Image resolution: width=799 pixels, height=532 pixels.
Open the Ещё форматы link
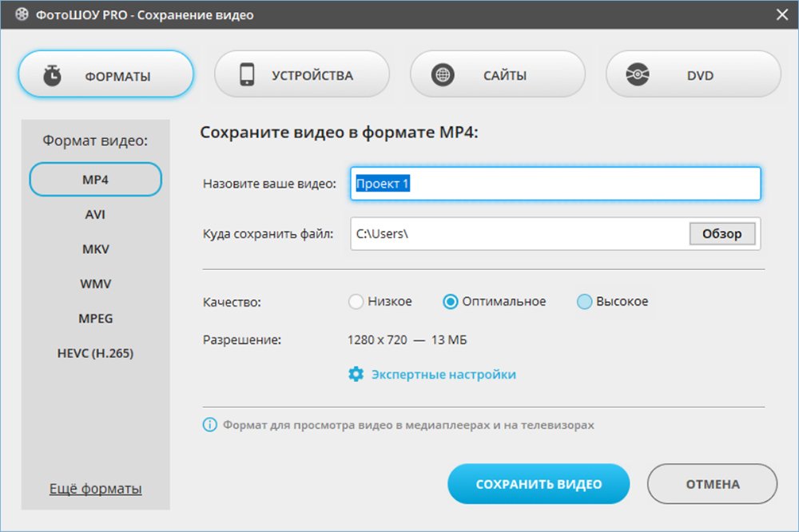tap(95, 488)
